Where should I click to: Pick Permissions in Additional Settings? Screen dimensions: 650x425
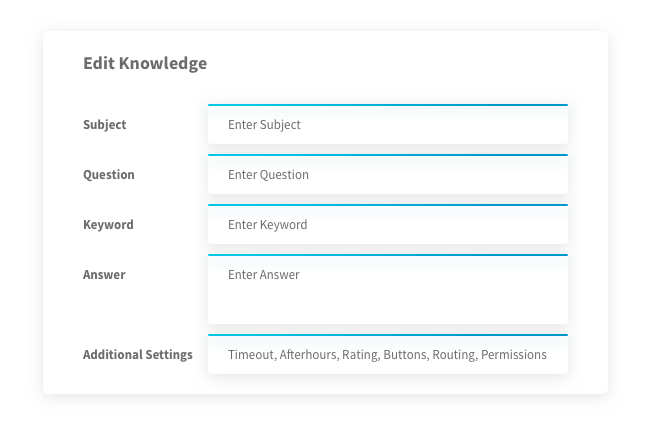click(x=513, y=355)
